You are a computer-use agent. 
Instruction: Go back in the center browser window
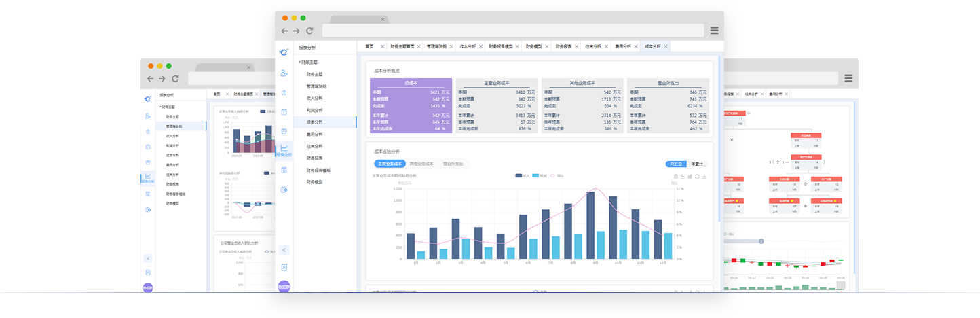click(x=284, y=31)
